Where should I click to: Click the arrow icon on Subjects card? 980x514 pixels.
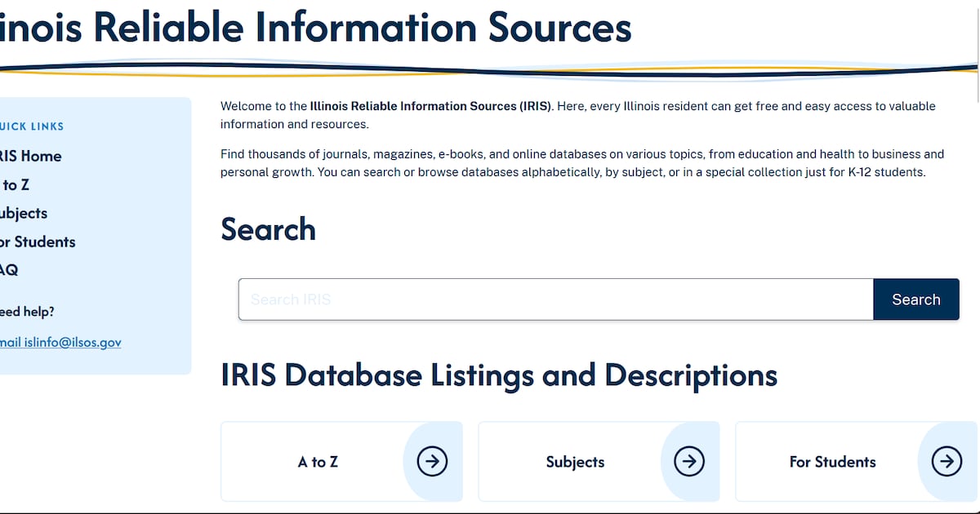[x=689, y=462]
